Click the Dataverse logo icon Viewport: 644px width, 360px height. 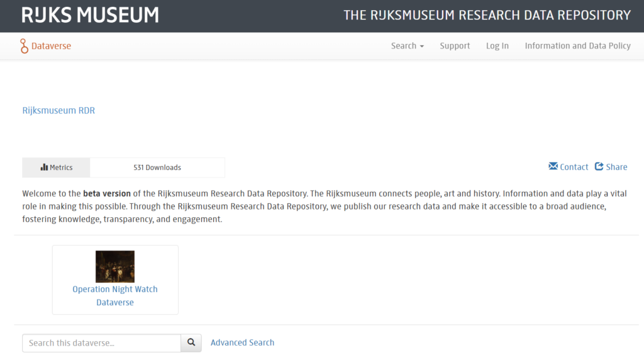[25, 46]
